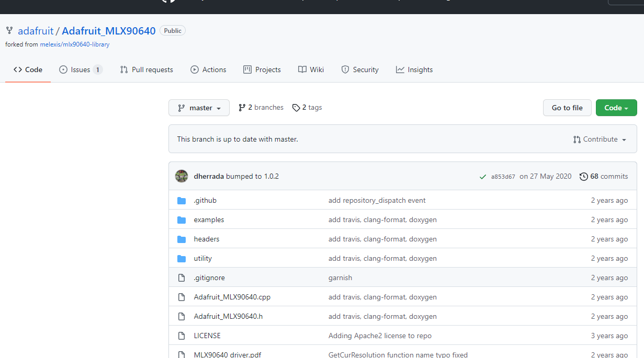Click '3 years ago' in LICENSE row

(609, 336)
